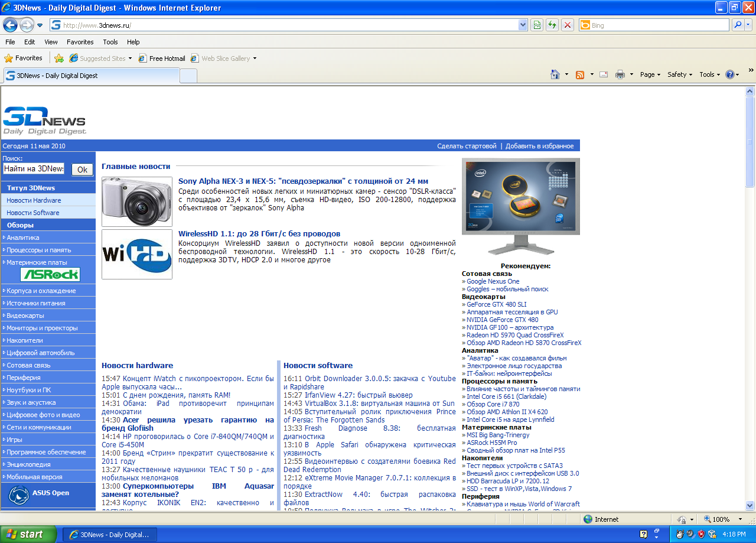Click the ASUS Open banner icon
Screen dimensions: 756x543
pyautogui.click(x=19, y=494)
